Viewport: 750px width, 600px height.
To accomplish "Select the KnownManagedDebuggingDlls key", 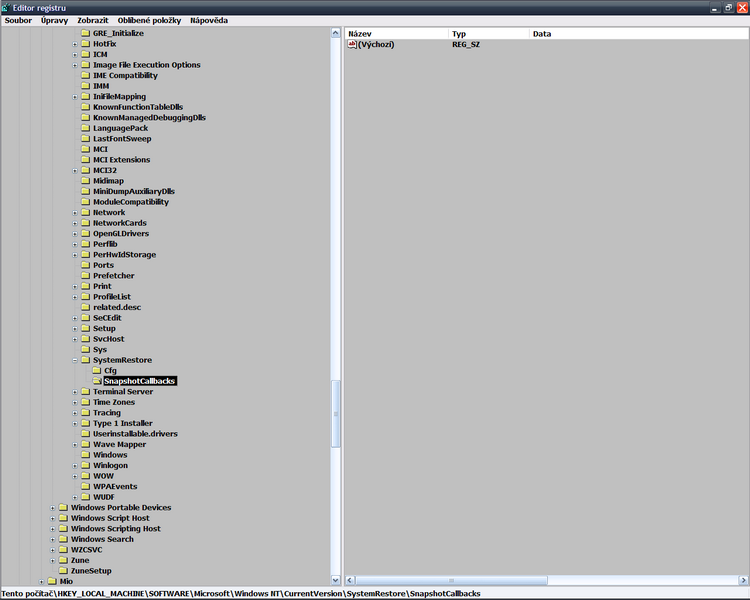I will (x=149, y=118).
